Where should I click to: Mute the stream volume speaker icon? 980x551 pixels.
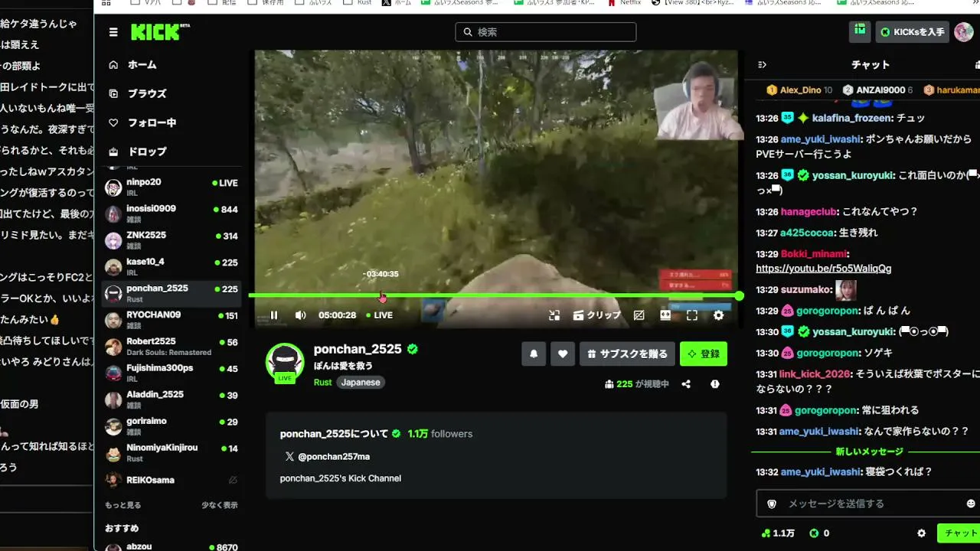pyautogui.click(x=300, y=315)
